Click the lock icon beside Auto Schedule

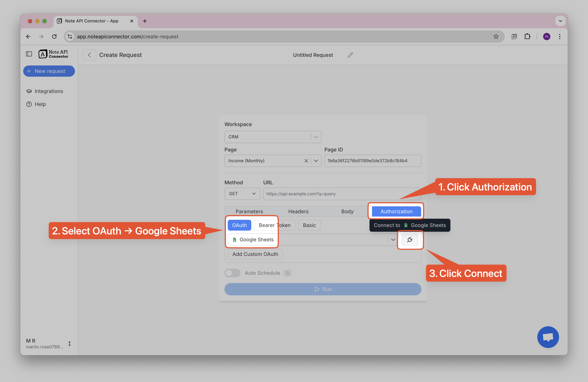[x=287, y=273]
